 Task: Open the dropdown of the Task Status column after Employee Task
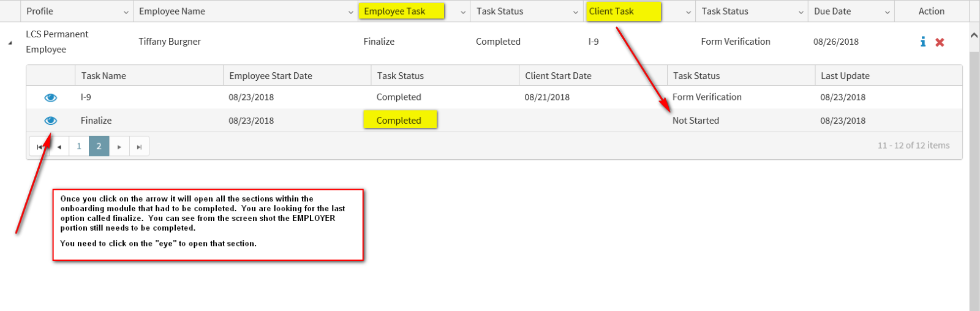pos(576,12)
